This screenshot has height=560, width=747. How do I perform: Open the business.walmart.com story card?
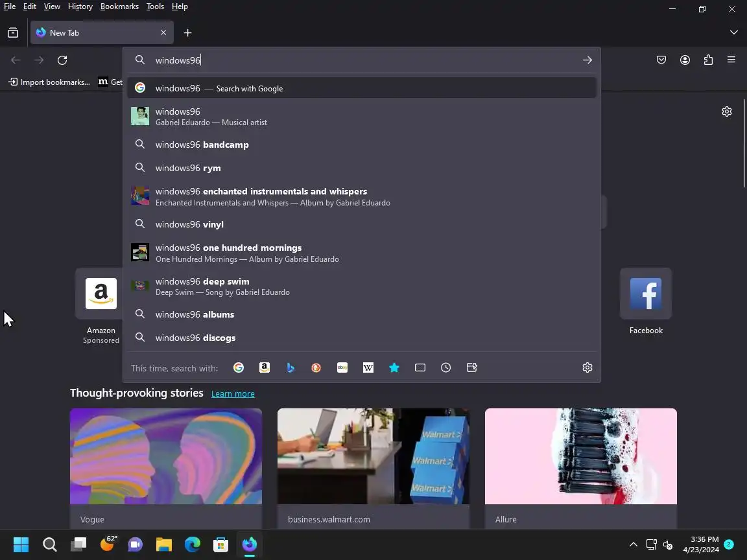point(373,468)
